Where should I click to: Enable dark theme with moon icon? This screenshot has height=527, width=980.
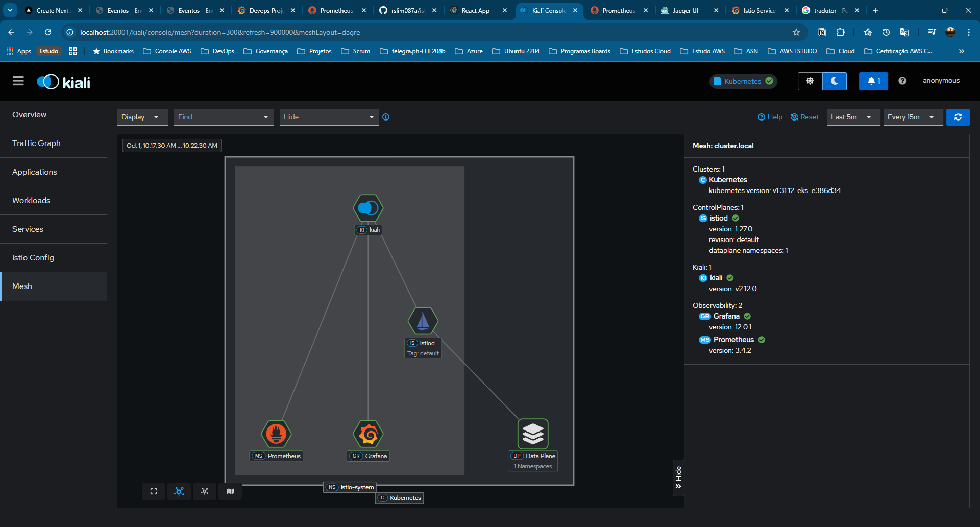pyautogui.click(x=835, y=81)
